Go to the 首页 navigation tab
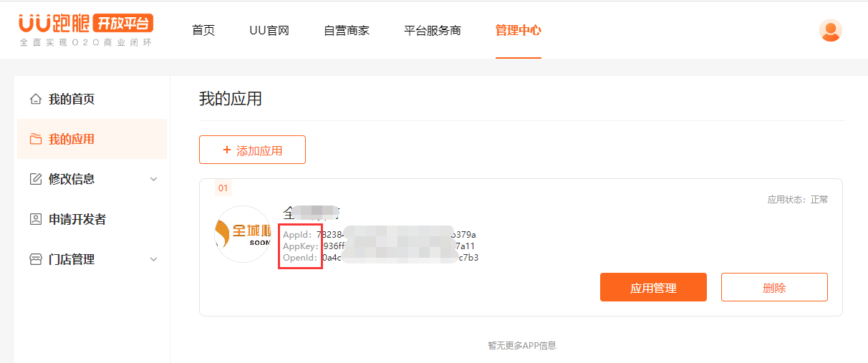 tap(203, 30)
